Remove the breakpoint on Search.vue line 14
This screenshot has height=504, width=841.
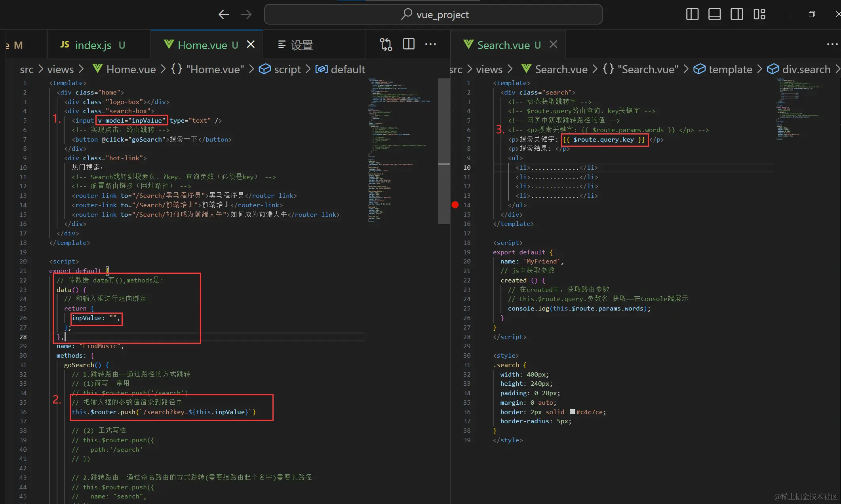tap(455, 205)
